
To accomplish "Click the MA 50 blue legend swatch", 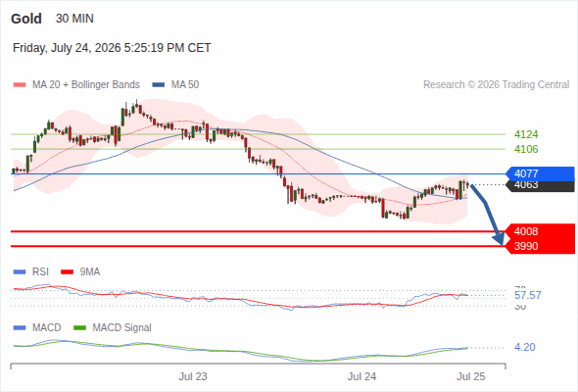I will point(159,85).
